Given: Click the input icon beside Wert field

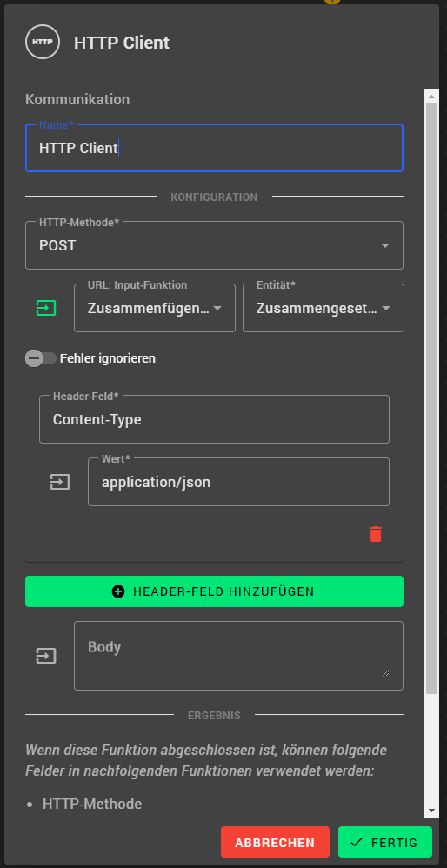Looking at the screenshot, I should [x=60, y=482].
